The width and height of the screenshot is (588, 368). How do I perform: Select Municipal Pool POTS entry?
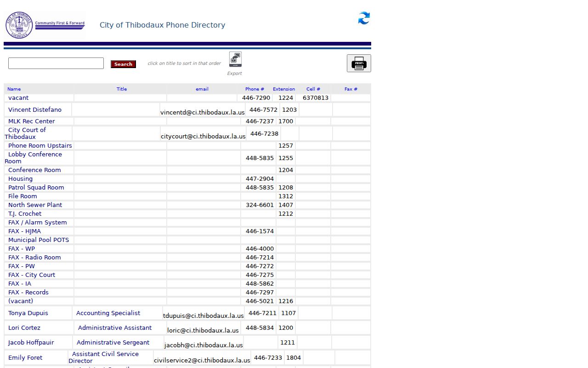(39, 240)
